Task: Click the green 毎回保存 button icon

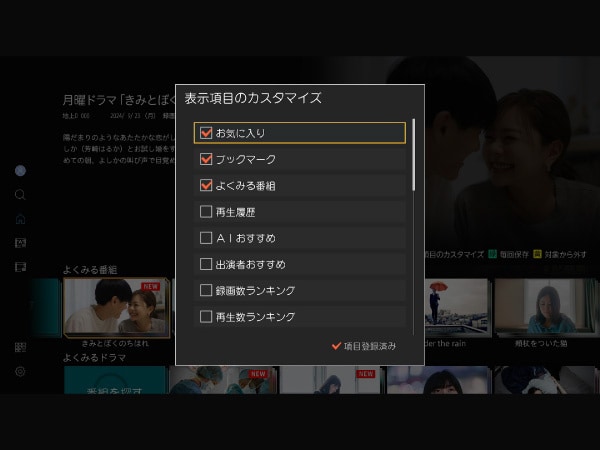Action: [492, 254]
